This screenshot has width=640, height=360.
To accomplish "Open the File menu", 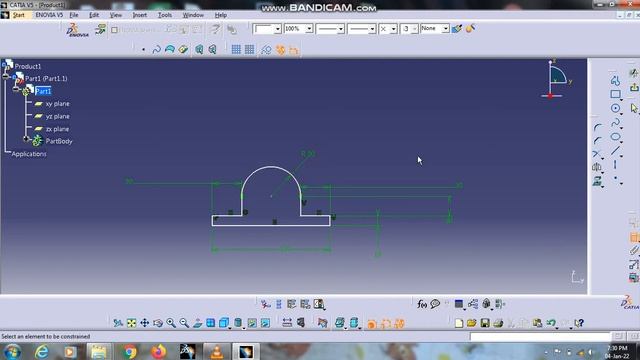I will (x=74, y=15).
